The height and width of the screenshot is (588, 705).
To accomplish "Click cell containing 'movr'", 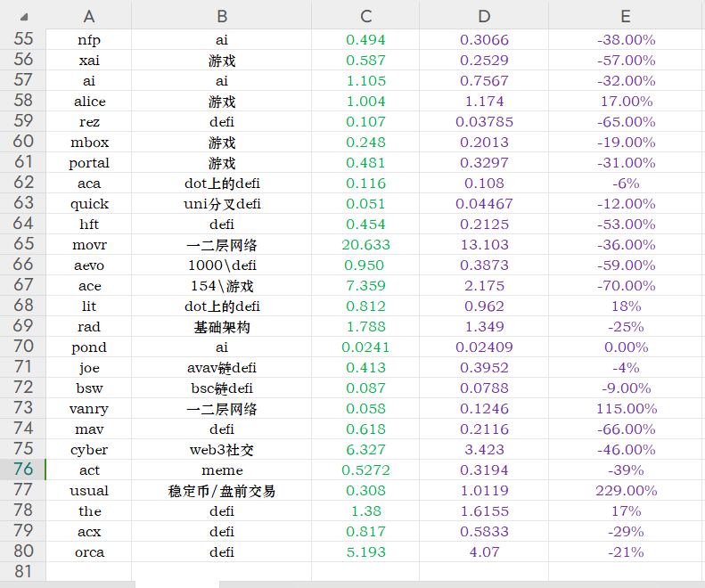I will 88,244.
